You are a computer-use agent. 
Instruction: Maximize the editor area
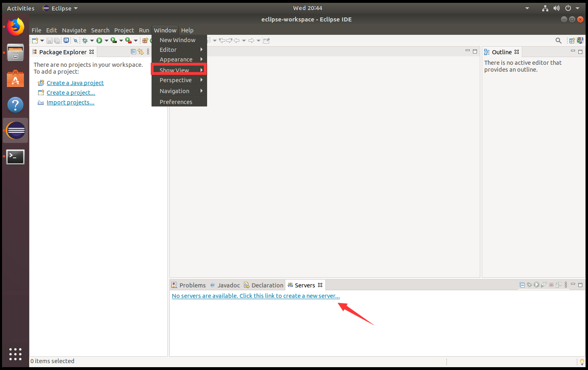coord(475,51)
